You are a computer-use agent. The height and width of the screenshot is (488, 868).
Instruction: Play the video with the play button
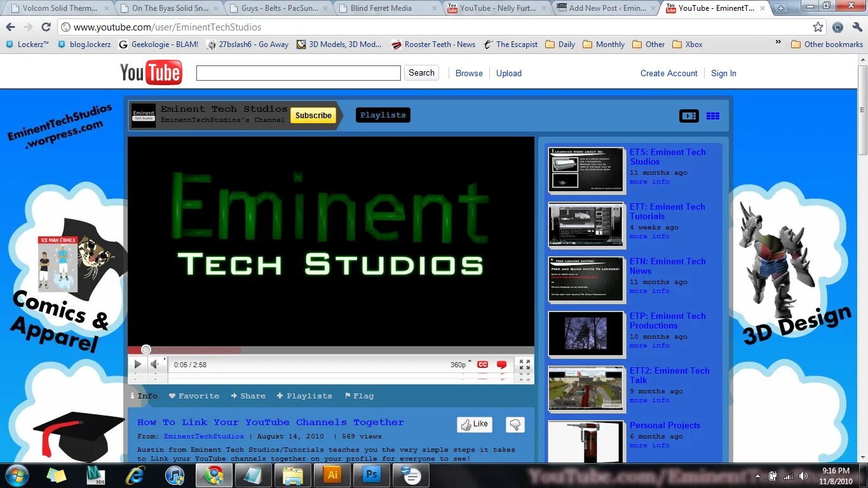(x=137, y=365)
